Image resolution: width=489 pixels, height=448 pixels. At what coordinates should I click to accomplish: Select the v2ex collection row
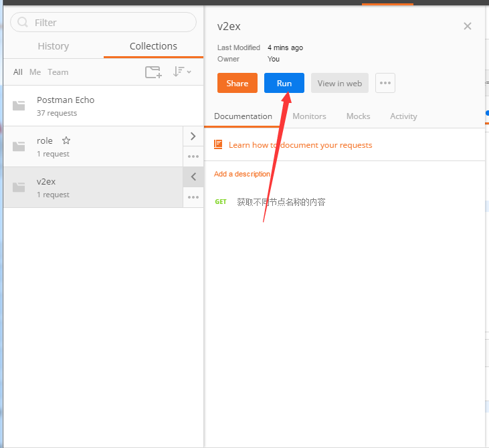tap(93, 187)
